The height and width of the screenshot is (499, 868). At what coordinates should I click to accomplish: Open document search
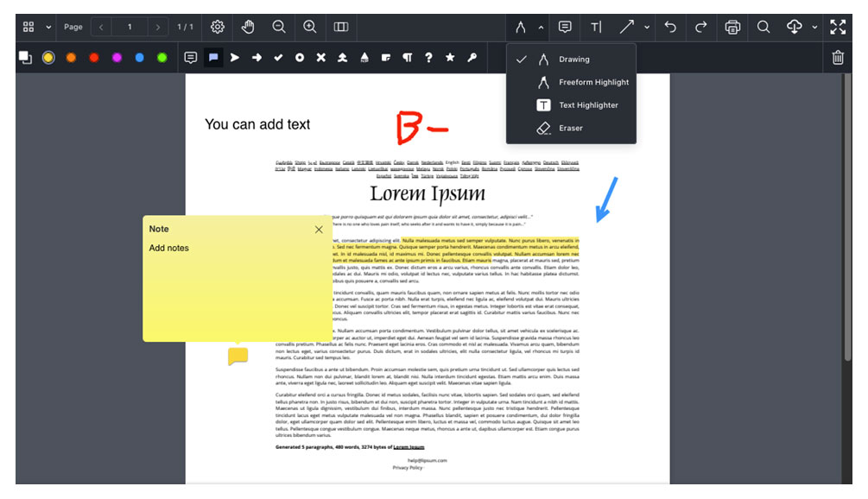(x=763, y=27)
